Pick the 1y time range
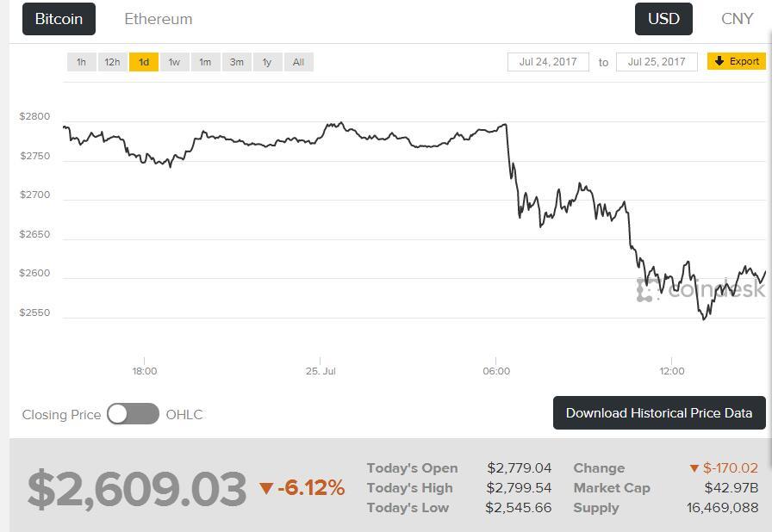The image size is (772, 532). [267, 62]
